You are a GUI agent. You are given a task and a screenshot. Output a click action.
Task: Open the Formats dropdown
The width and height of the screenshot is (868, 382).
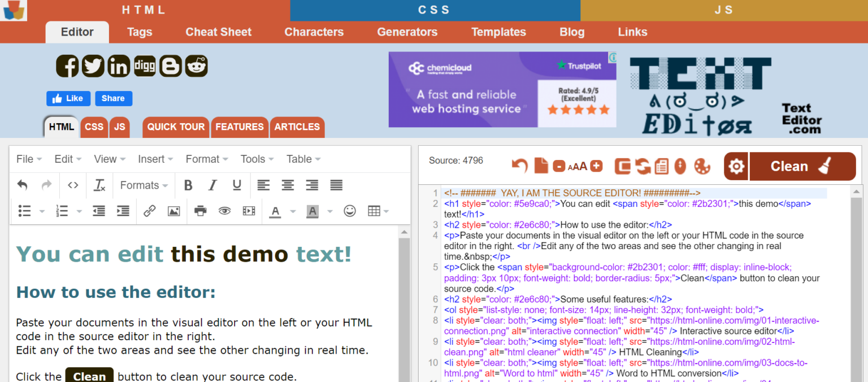pyautogui.click(x=142, y=185)
